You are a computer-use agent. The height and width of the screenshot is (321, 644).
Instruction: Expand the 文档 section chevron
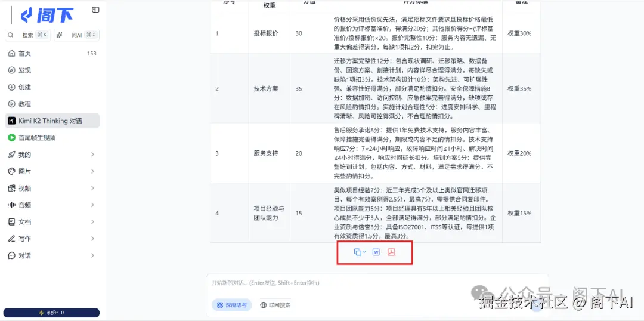92,222
